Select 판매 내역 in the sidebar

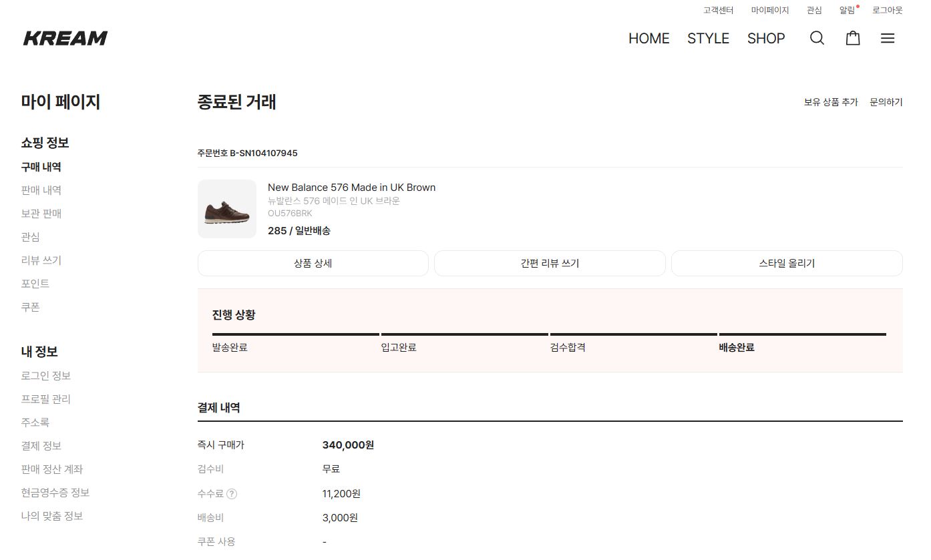(x=41, y=190)
